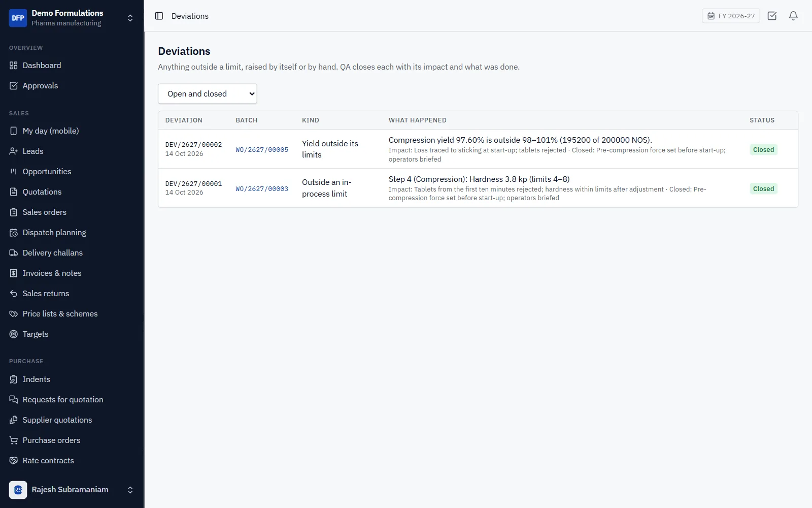This screenshot has width=812, height=508.
Task: Click the Price lists tag icon
Action: [x=14, y=314]
